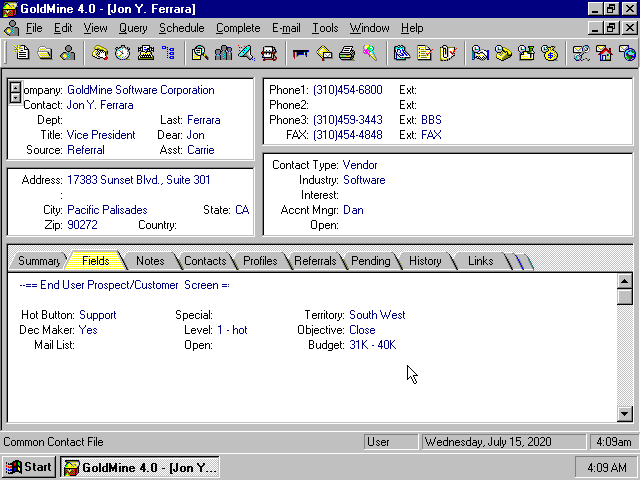Open the Tools menu
640x480 pixels.
(x=325, y=28)
